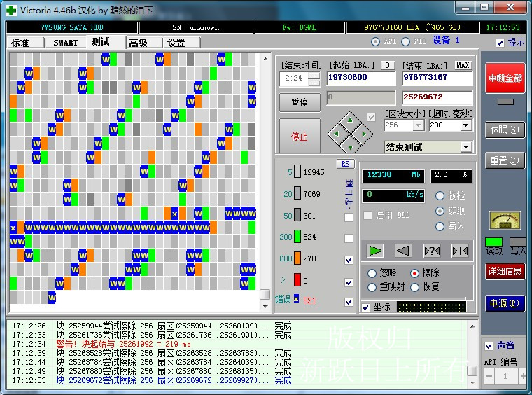This screenshot has height=395, width=532.
Task: Select the 恢复 restore radio option
Action: point(414,287)
